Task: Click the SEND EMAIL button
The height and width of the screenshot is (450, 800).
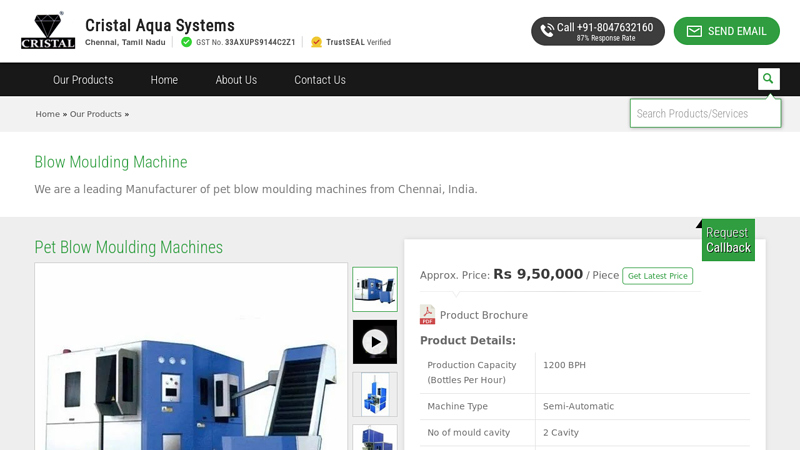Action: click(x=727, y=31)
